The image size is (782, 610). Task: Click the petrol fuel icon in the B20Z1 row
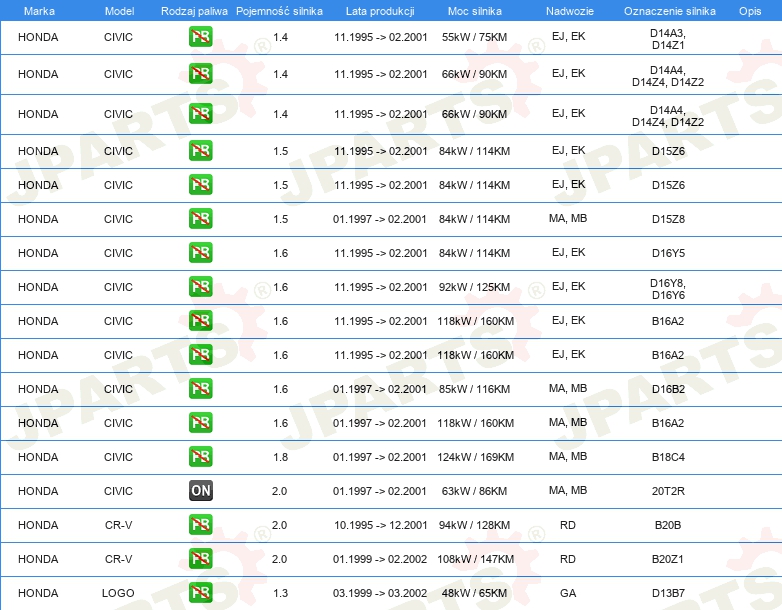pyautogui.click(x=200, y=559)
